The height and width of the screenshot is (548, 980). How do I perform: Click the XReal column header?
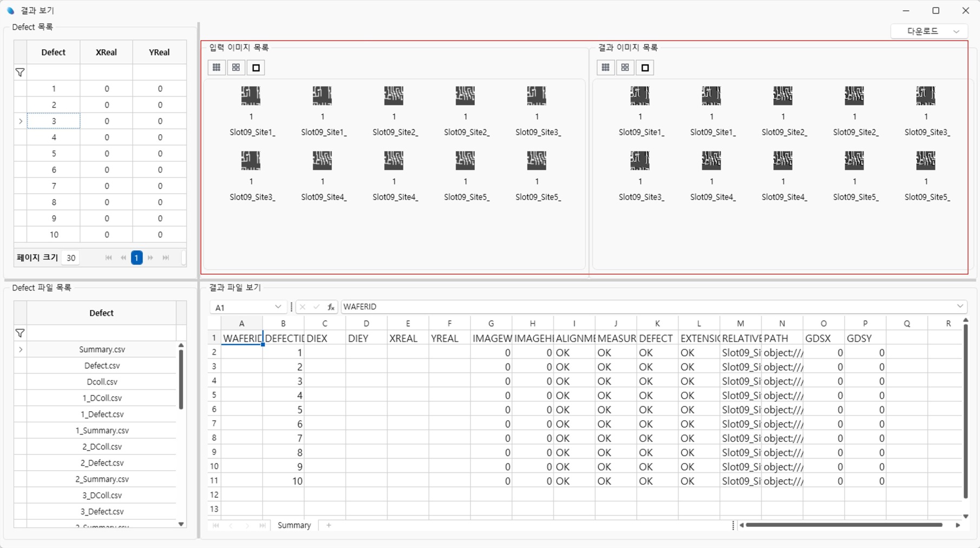(106, 52)
